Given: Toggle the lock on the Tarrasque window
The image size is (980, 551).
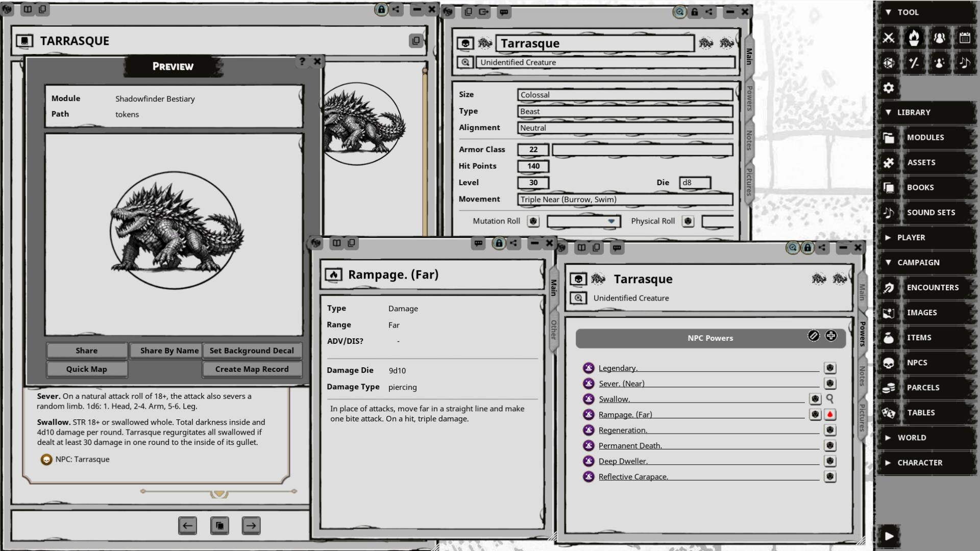Looking at the screenshot, I should point(695,12).
